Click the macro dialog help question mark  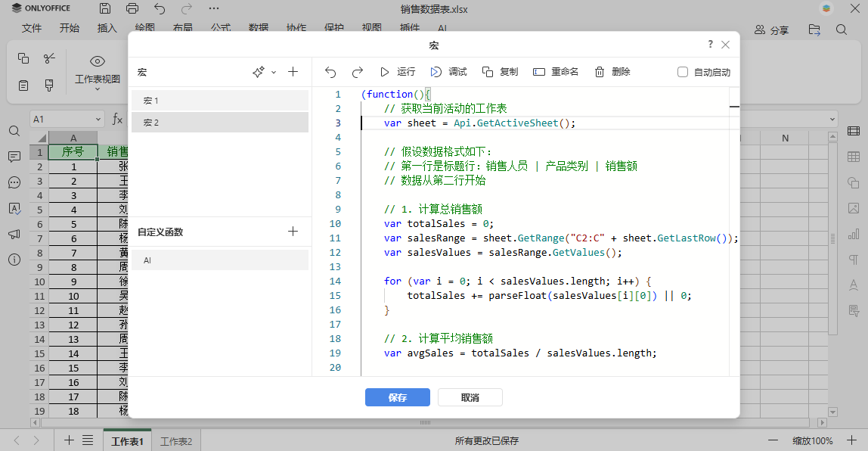(x=710, y=45)
